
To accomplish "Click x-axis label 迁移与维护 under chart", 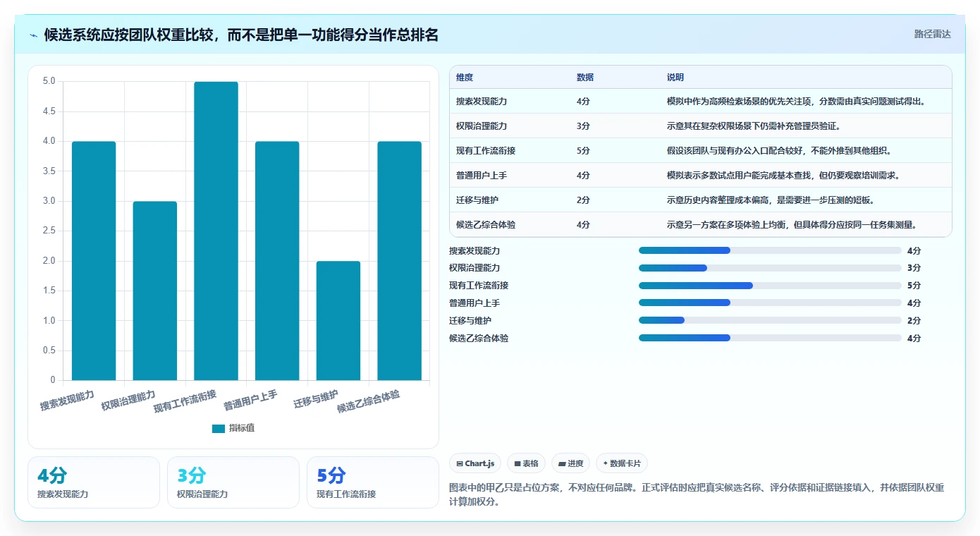I will [316, 400].
